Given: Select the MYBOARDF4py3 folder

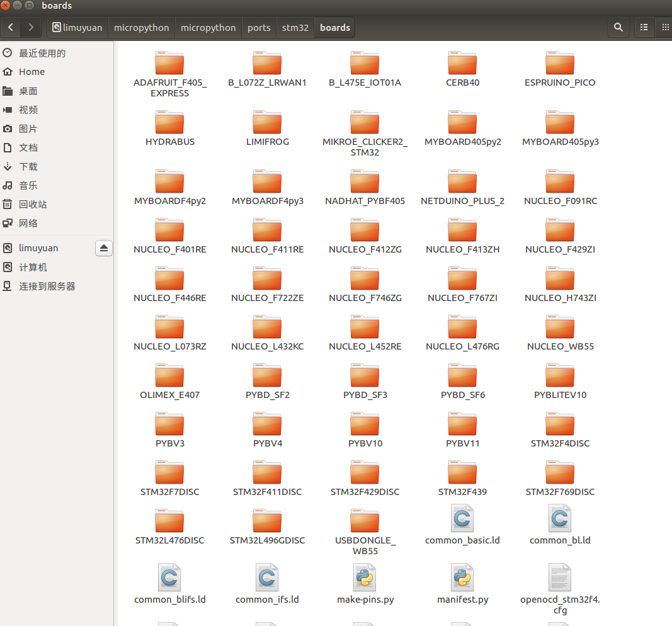Looking at the screenshot, I should [x=267, y=188].
